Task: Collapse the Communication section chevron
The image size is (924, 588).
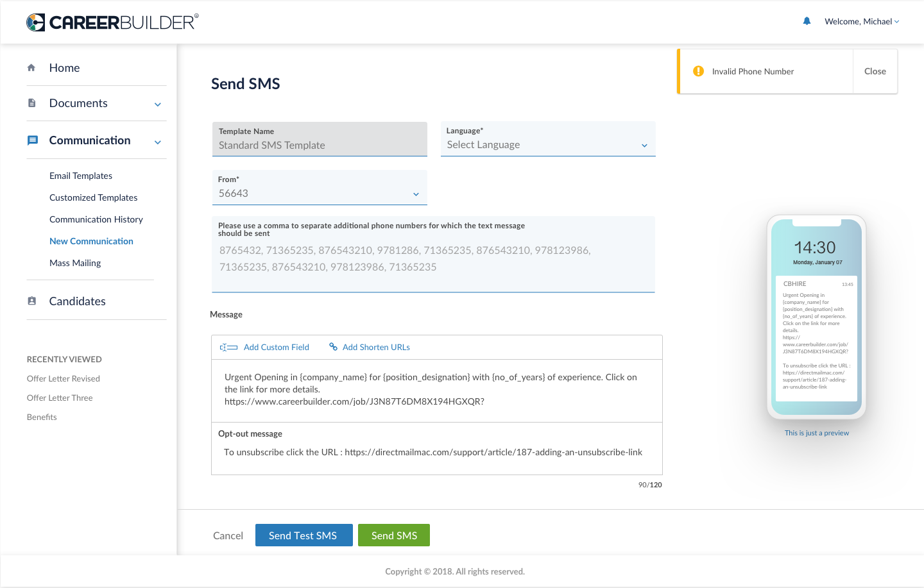Action: coord(158,142)
